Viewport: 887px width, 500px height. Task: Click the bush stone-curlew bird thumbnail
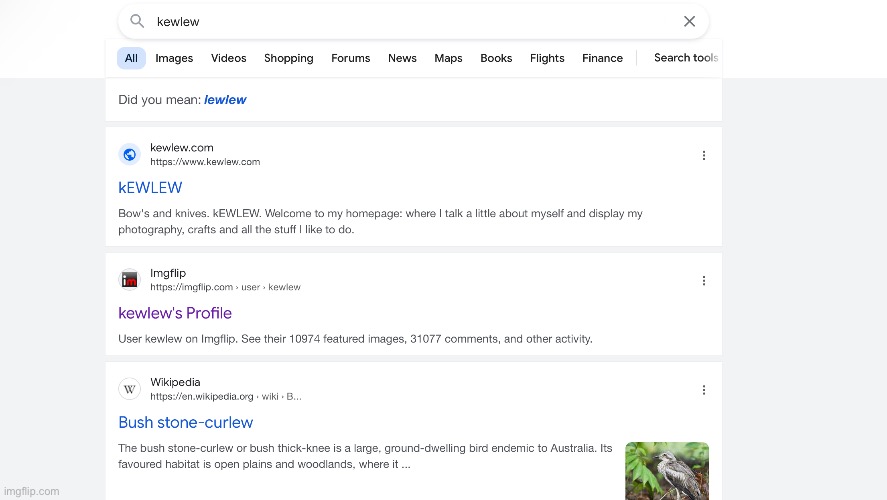[x=667, y=471]
